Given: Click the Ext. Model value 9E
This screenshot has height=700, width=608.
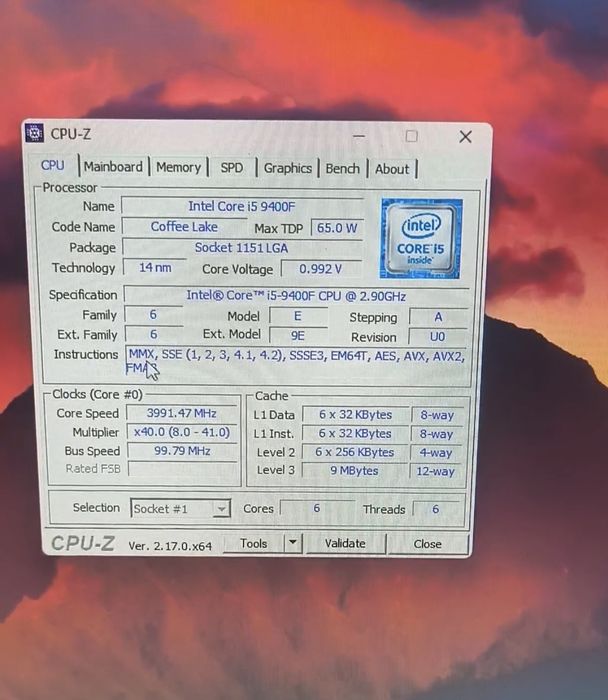Looking at the screenshot, I should (x=298, y=335).
